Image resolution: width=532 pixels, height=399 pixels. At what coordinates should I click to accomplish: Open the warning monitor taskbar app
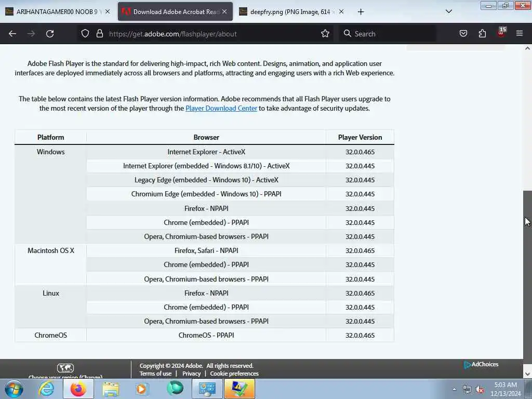(240, 389)
